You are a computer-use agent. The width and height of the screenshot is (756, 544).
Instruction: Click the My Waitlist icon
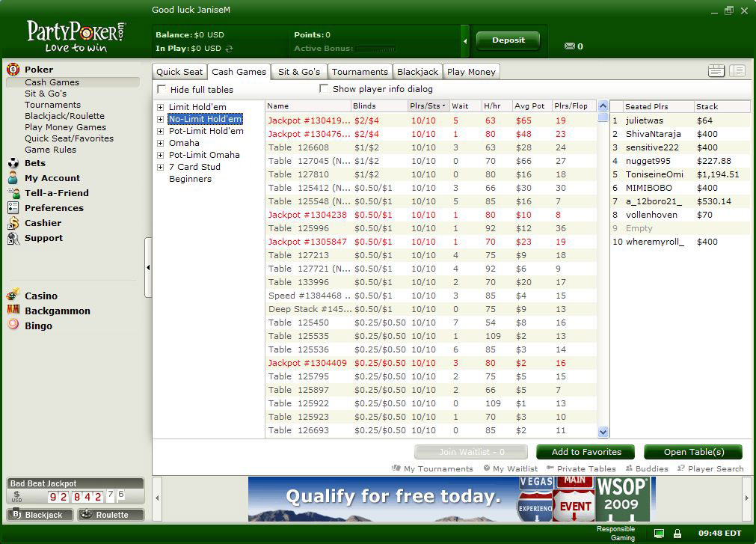pyautogui.click(x=487, y=468)
